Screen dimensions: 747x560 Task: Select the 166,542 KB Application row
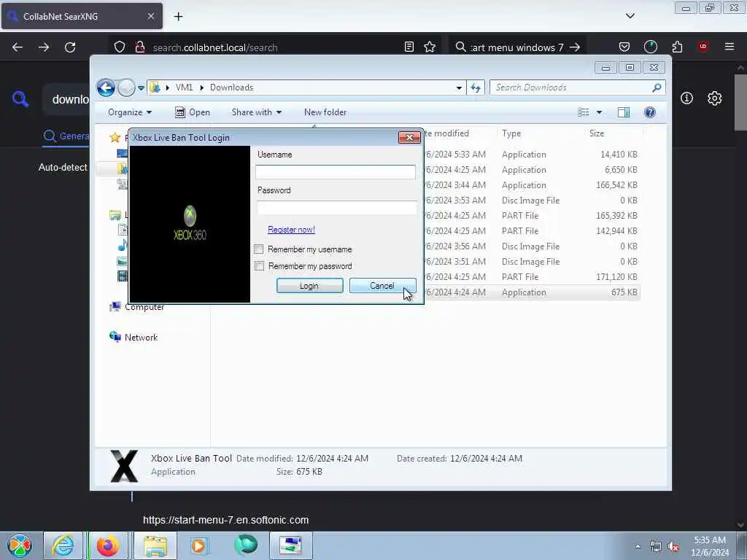click(x=532, y=184)
